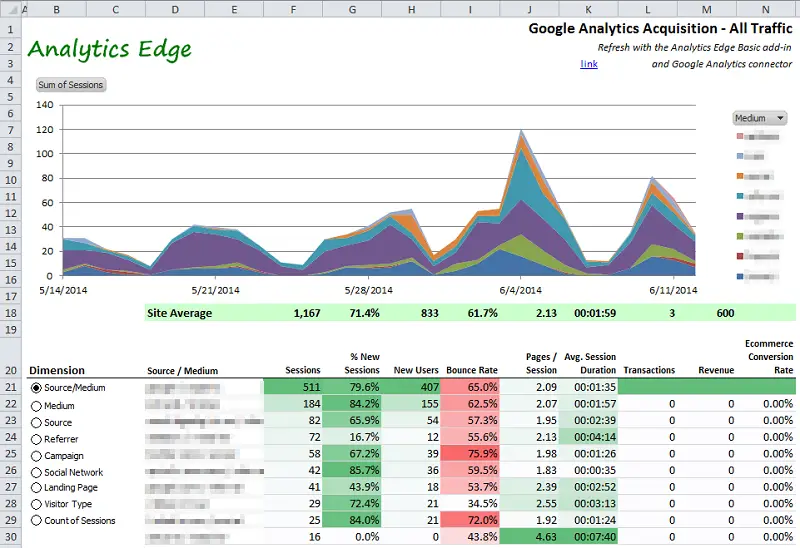
Task: Select the 84.2% new sessions cell
Action: tap(352, 404)
